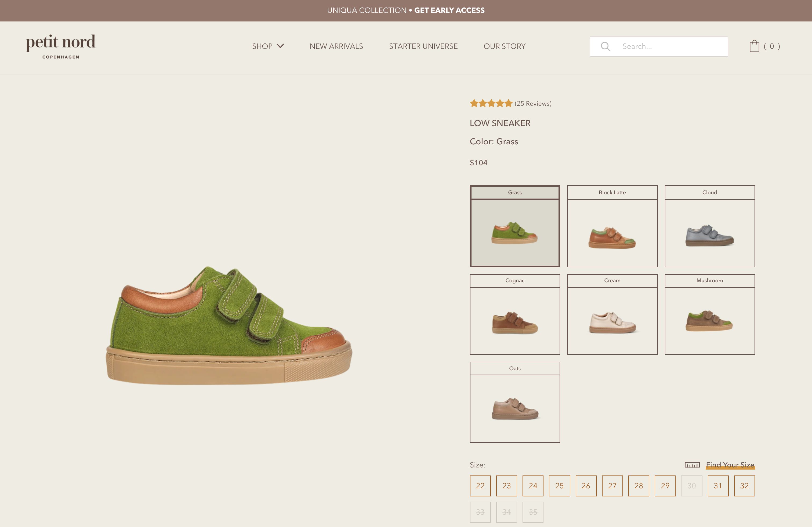Open the search magnifier icon
The width and height of the screenshot is (812, 527).
[x=606, y=46]
